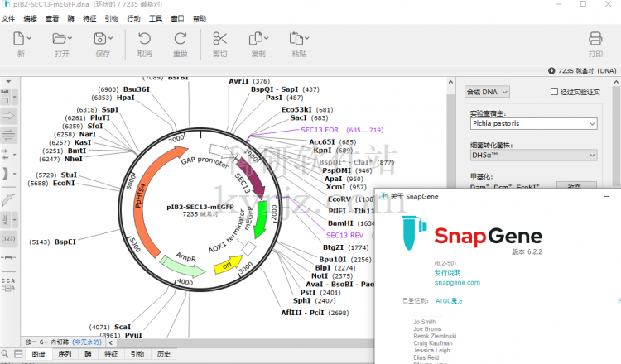This screenshot has height=364, width=621.
Task: Switch to the 历史 tab
Action: (164, 354)
